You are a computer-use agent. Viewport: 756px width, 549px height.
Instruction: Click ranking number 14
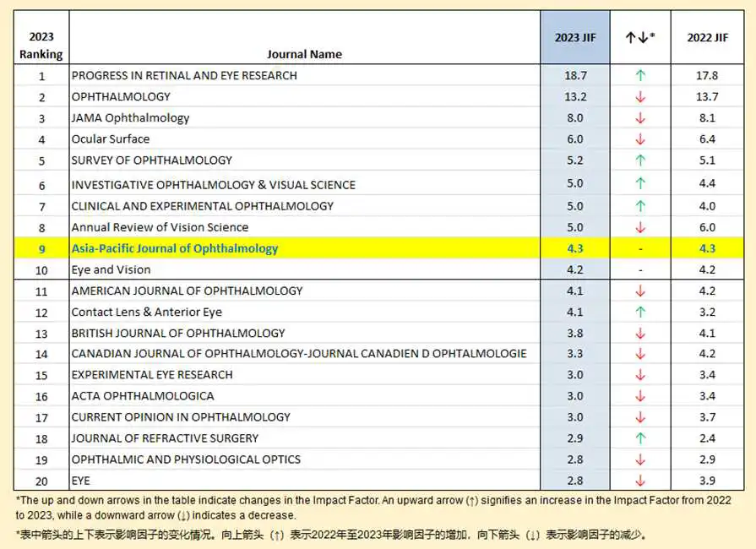(x=41, y=355)
